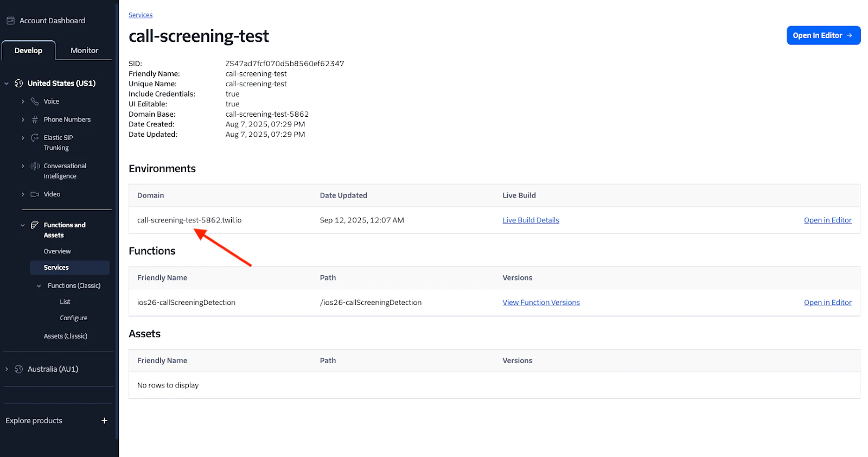
Task: Click the Sep 12, 2025, 12:07 AM date cell
Action: point(362,220)
